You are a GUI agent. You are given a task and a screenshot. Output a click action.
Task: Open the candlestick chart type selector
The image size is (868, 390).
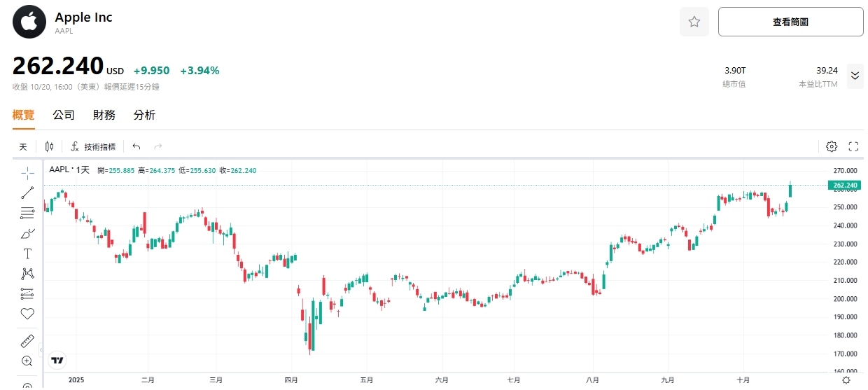tap(49, 146)
